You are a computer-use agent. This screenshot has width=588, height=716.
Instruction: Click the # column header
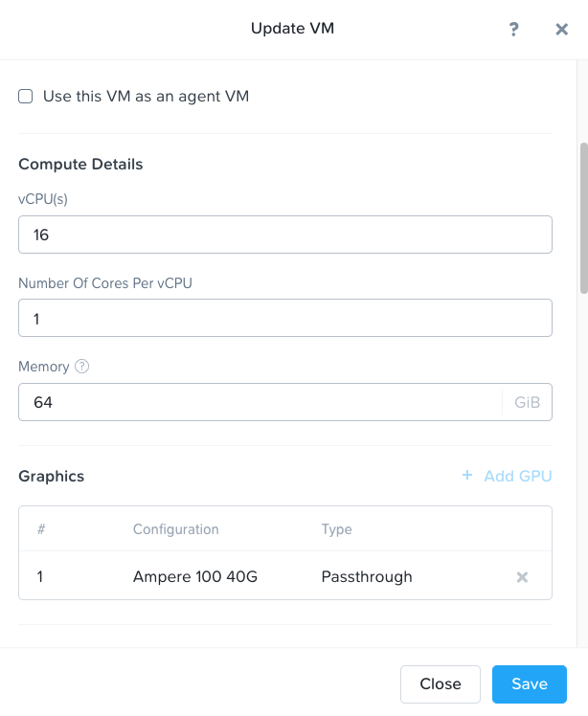click(41, 529)
